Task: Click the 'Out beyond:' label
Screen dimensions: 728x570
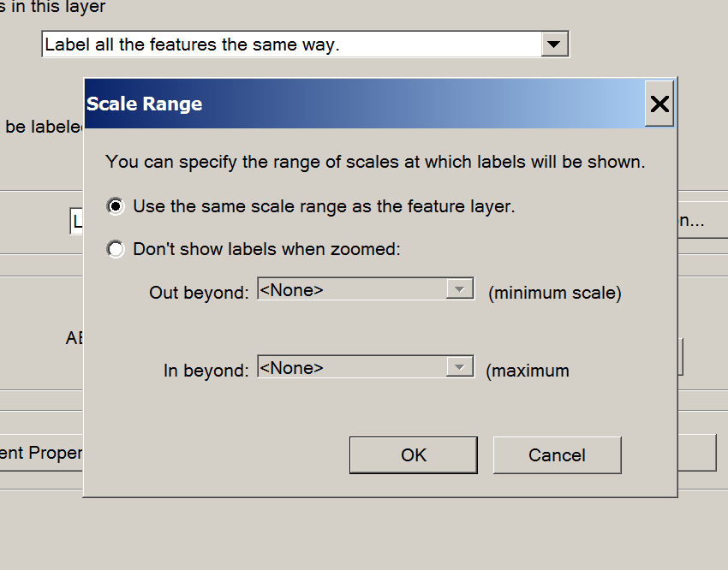Action: coord(200,293)
